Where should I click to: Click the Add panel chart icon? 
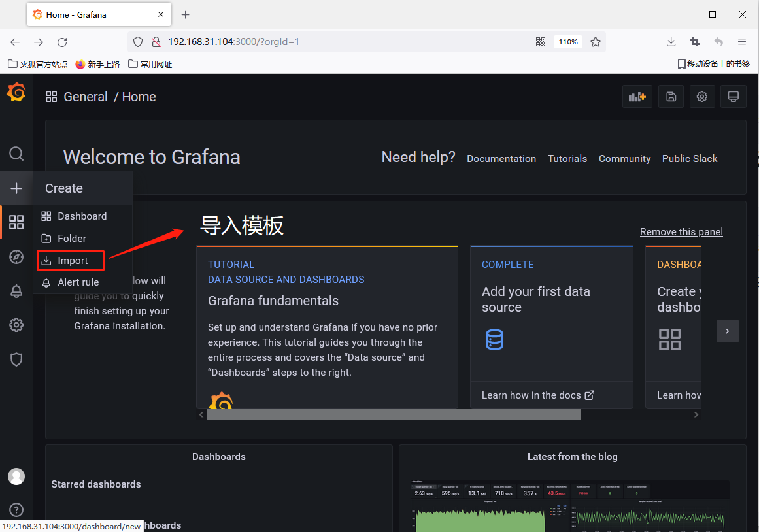point(637,97)
